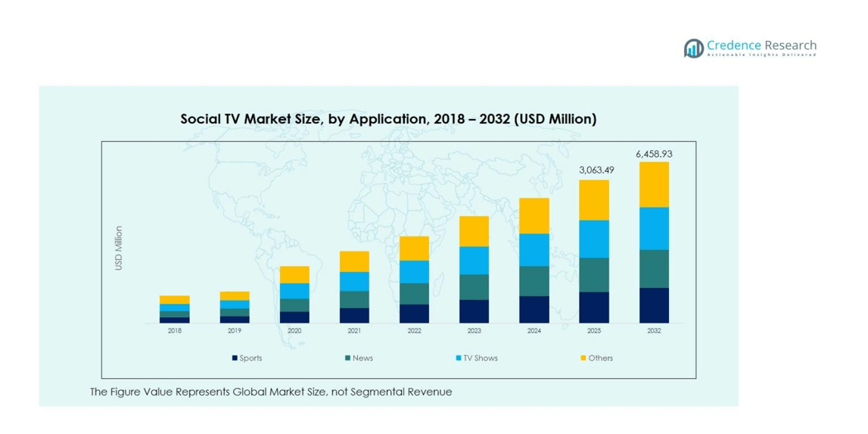
Task: Click the teal News legend swatch
Action: [x=348, y=358]
